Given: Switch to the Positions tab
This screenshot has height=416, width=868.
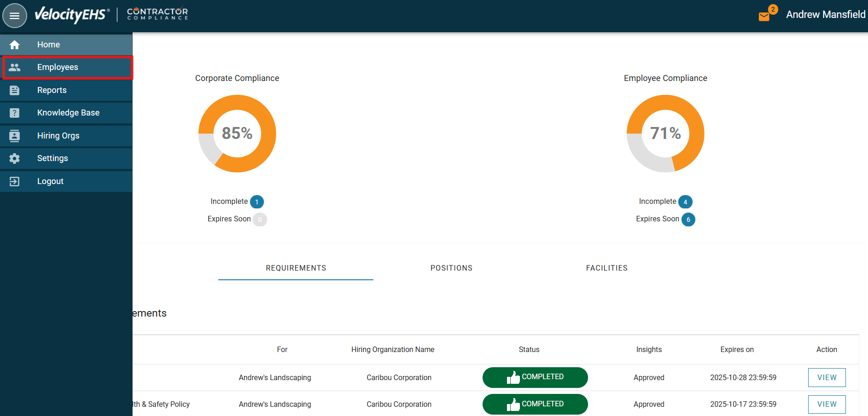Looking at the screenshot, I should pyautogui.click(x=451, y=268).
